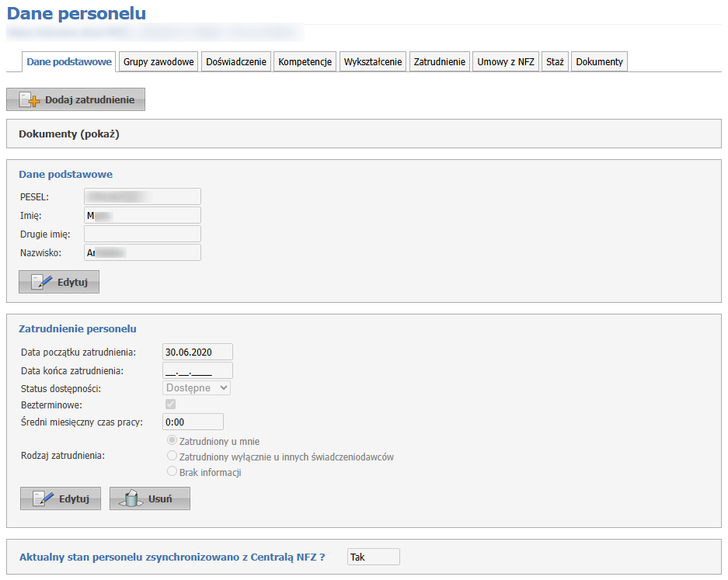Open the Kompetencje tab

point(305,62)
